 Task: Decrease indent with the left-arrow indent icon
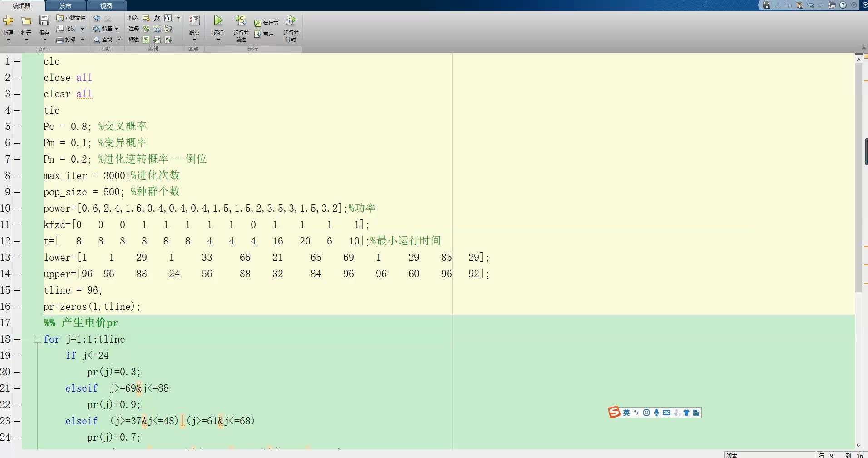point(168,40)
